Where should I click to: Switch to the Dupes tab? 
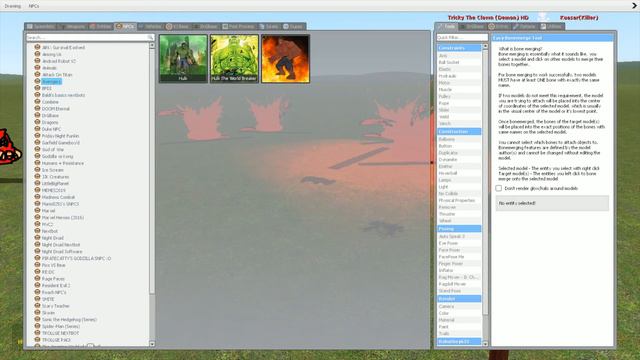point(293,26)
